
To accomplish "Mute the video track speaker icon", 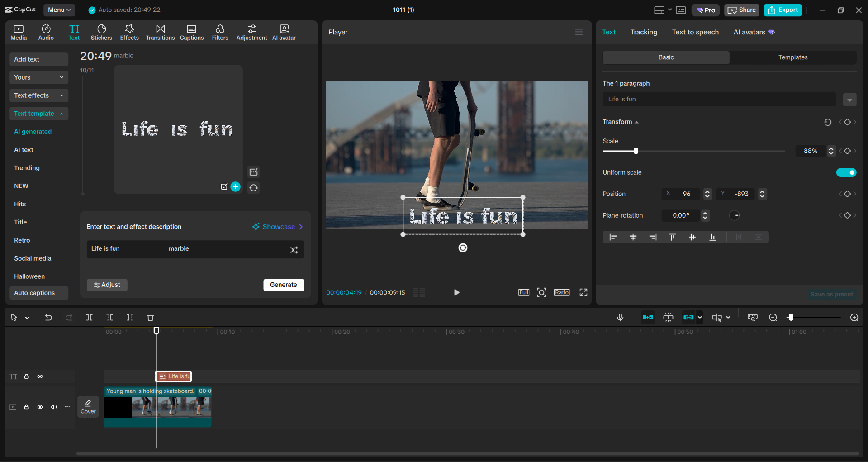I will [53, 407].
